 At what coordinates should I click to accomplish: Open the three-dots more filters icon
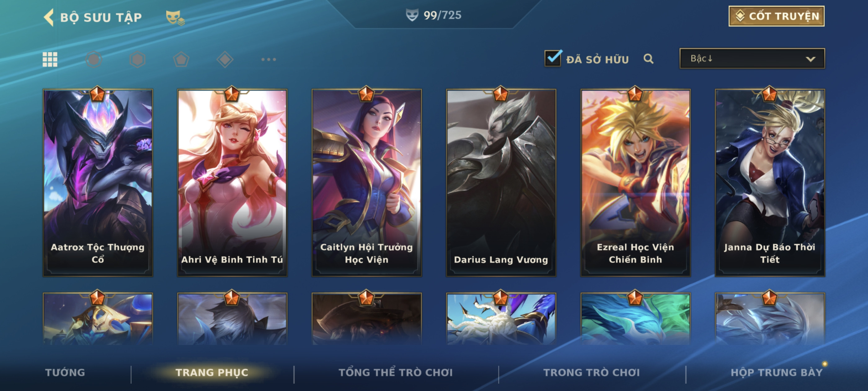pyautogui.click(x=268, y=59)
